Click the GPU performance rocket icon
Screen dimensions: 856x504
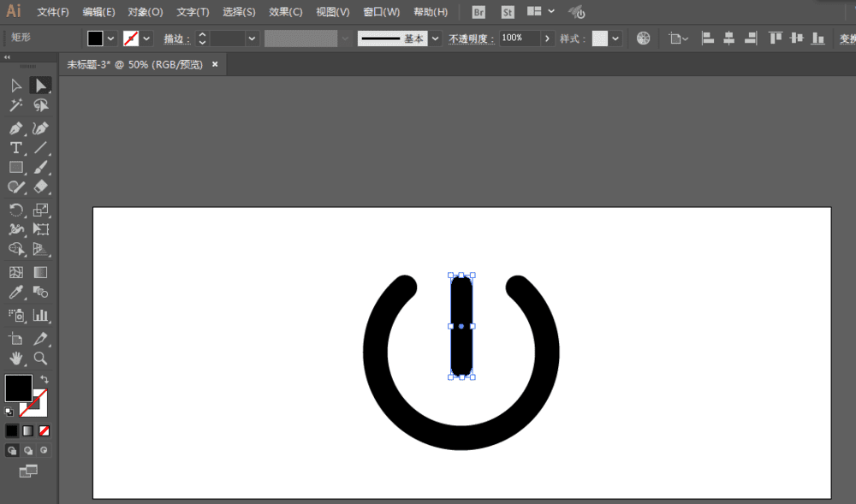[577, 12]
